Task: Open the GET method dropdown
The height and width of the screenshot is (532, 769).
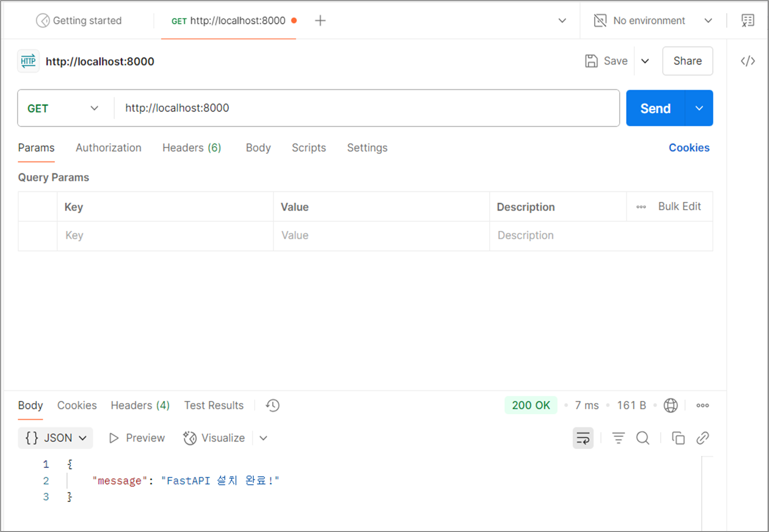Action: [x=63, y=108]
